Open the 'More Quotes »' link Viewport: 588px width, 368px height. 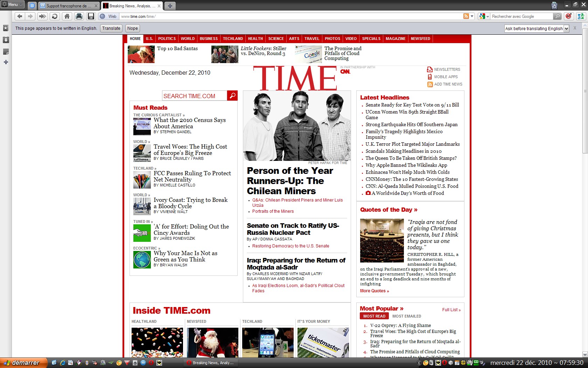click(374, 291)
